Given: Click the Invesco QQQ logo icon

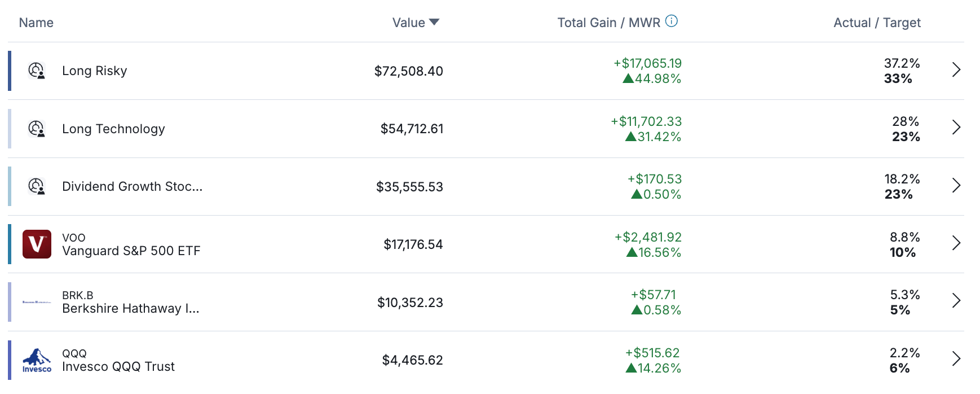Looking at the screenshot, I should pos(37,360).
